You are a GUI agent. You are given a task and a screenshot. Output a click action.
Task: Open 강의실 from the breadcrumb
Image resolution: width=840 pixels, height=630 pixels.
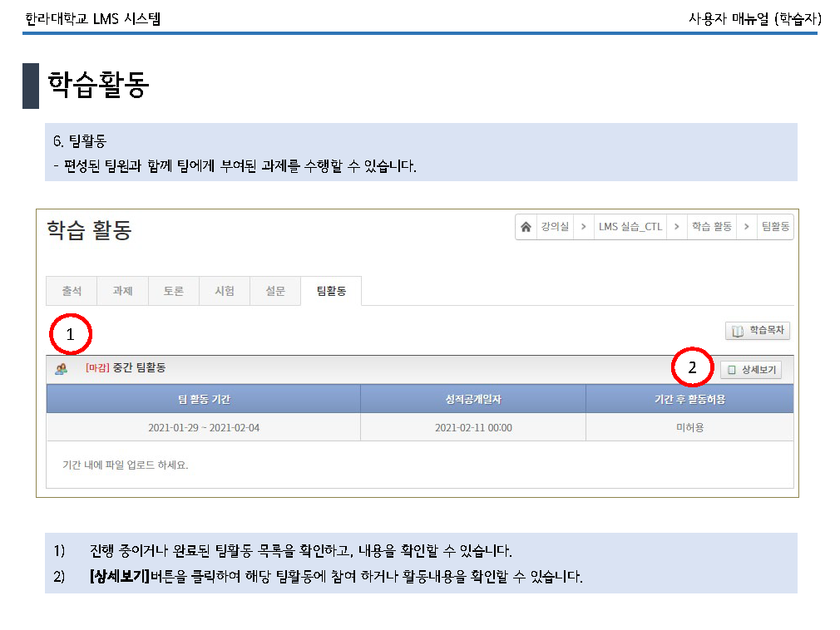click(555, 227)
